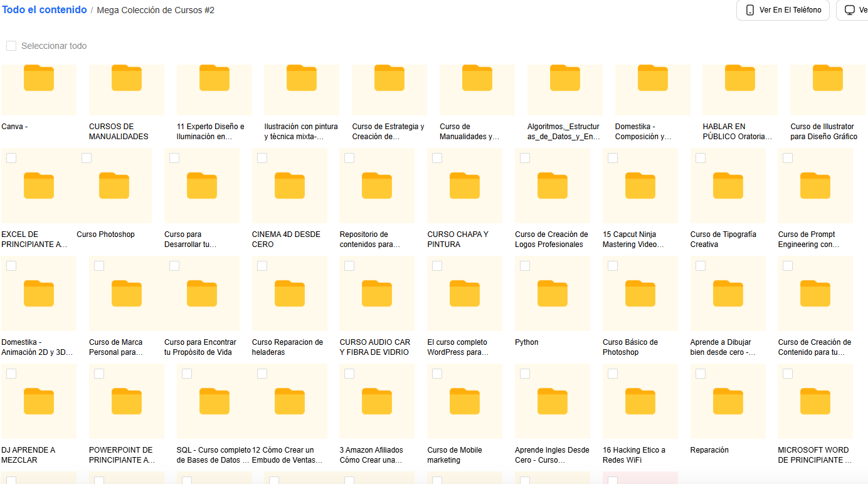This screenshot has height=484, width=868.
Task: Open the Python folder icon
Action: pyautogui.click(x=553, y=293)
